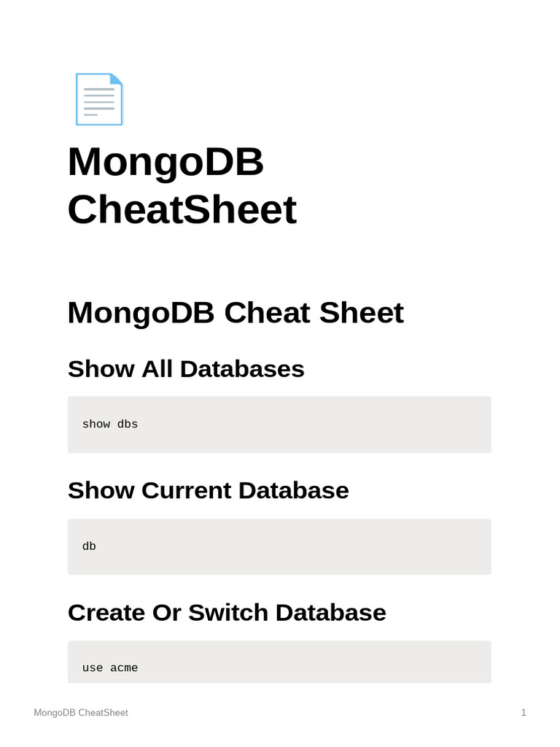Click the word "Current" in the heading

pos(186,490)
